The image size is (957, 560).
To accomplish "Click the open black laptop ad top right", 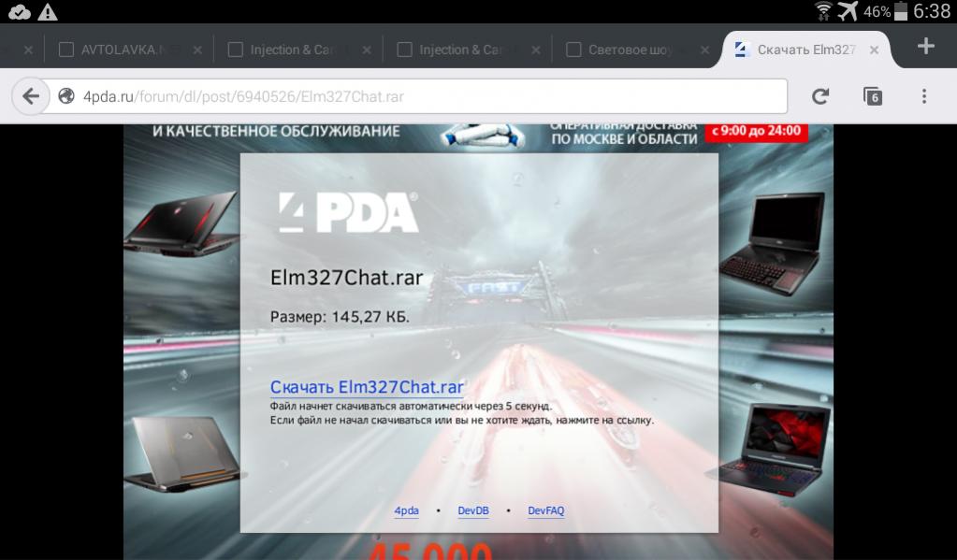I will tap(772, 243).
